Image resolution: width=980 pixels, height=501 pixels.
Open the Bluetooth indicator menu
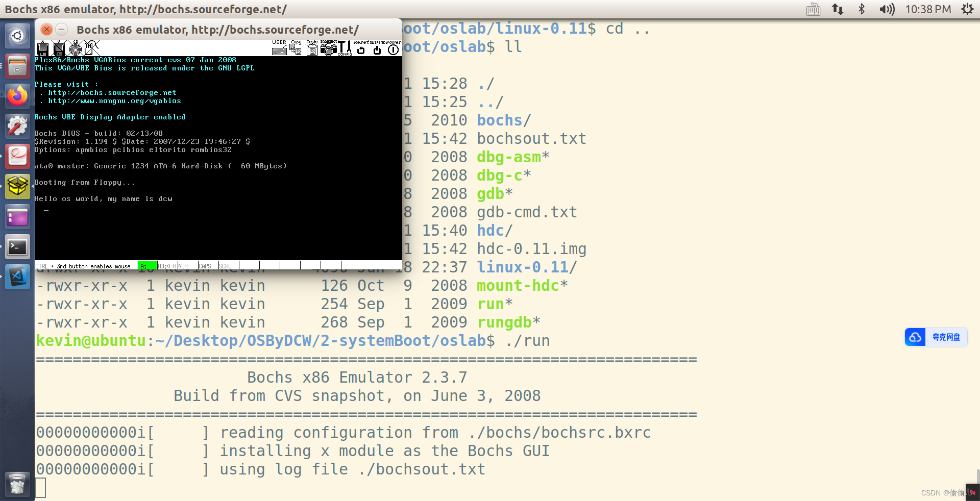pyautogui.click(x=862, y=9)
